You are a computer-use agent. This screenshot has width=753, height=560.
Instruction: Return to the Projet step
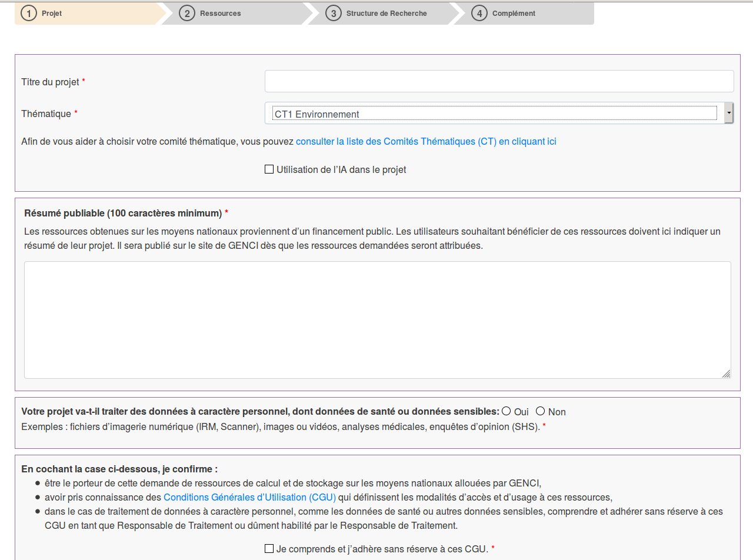coord(51,12)
